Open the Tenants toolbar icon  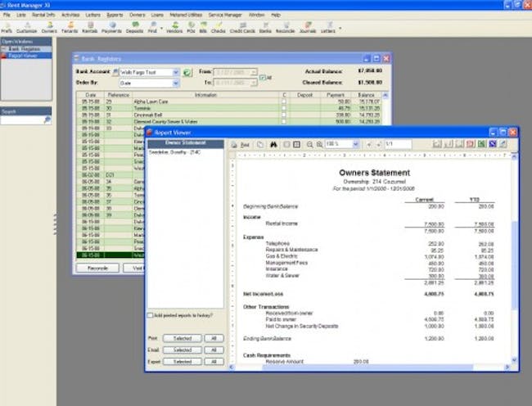[70, 28]
